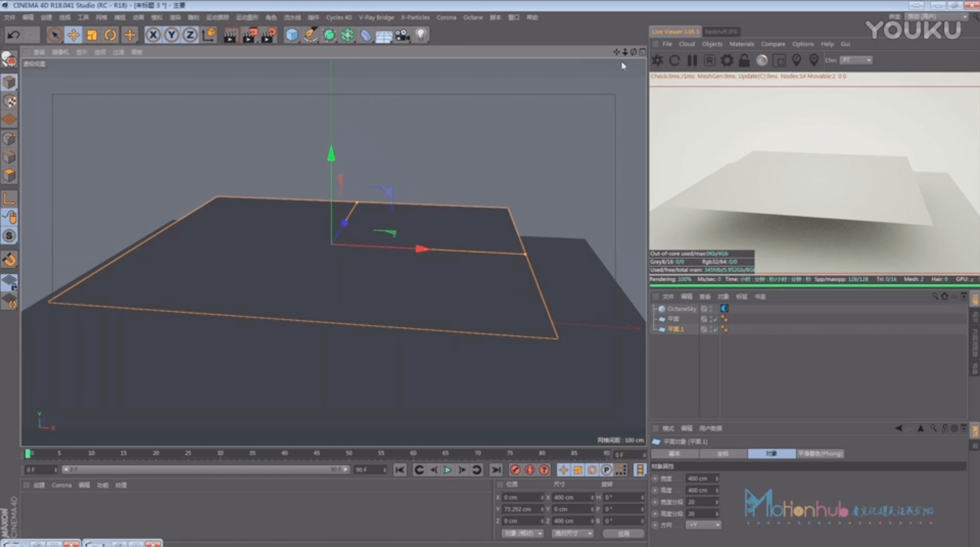Select the Move tool in top toolbar
Screen dimensions: 980x547
point(73,35)
